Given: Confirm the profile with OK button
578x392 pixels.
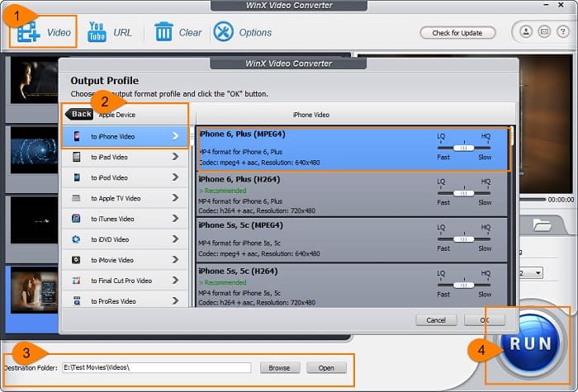Looking at the screenshot, I should coord(485,320).
